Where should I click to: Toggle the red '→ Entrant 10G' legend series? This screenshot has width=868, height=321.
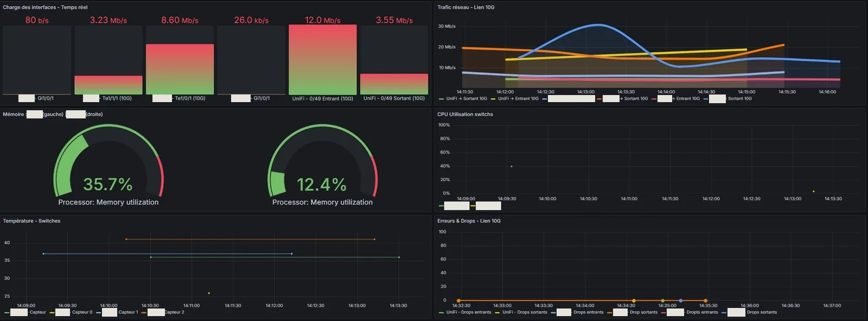[x=675, y=99]
